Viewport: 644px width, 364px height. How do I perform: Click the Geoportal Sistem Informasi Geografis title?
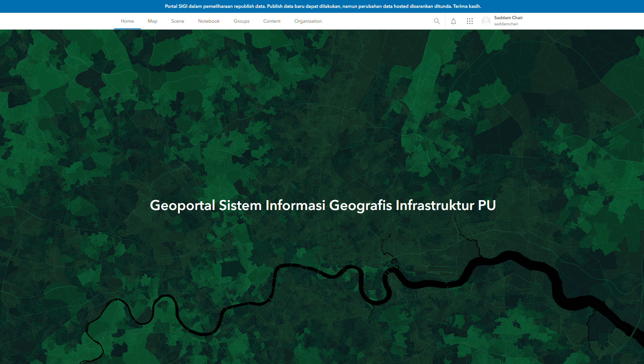(x=322, y=205)
